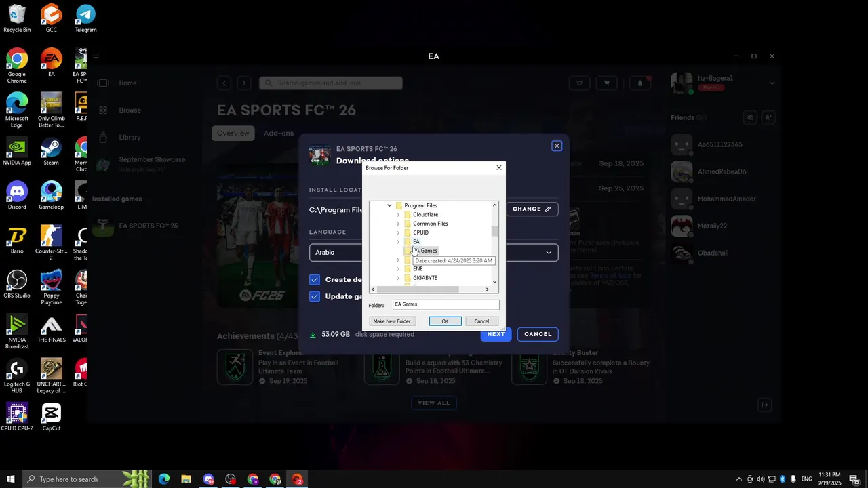Open the EA app notifications bell
The width and height of the screenshot is (868, 488).
(639, 83)
